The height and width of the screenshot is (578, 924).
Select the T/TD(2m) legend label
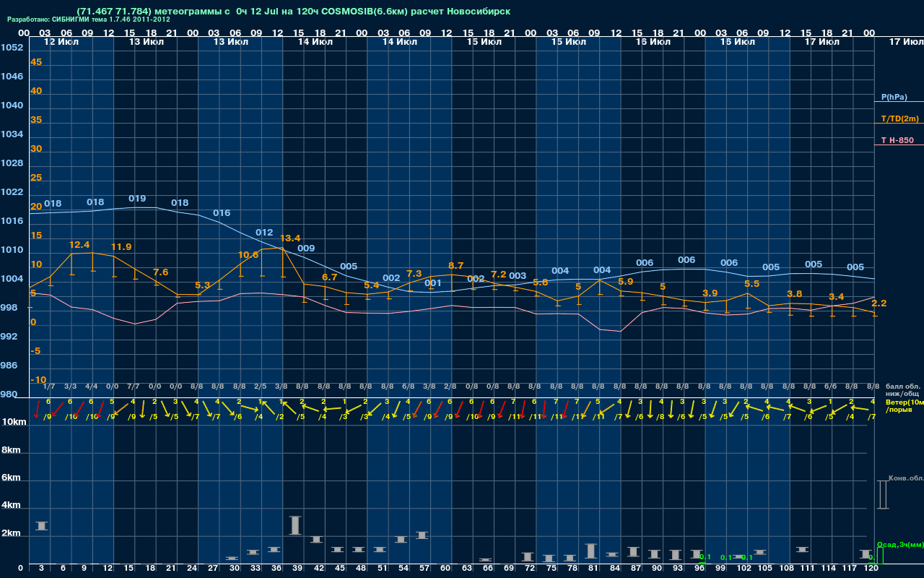pos(899,118)
